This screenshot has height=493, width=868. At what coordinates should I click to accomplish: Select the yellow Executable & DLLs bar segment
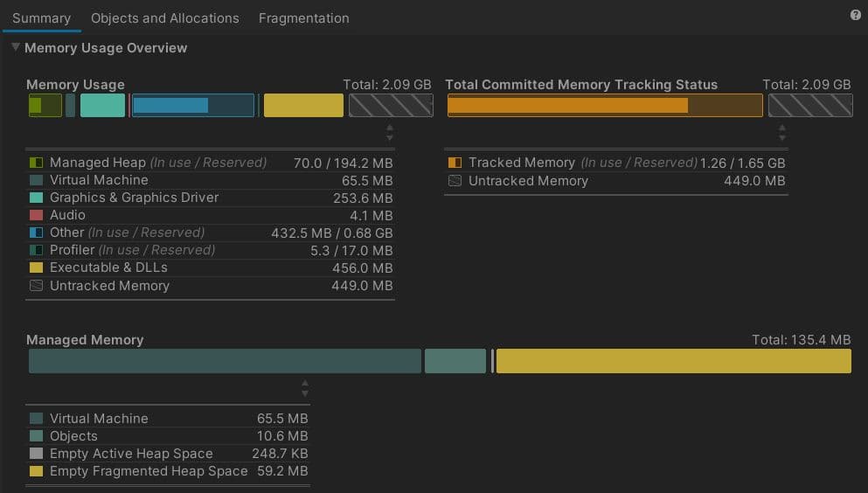(x=303, y=106)
